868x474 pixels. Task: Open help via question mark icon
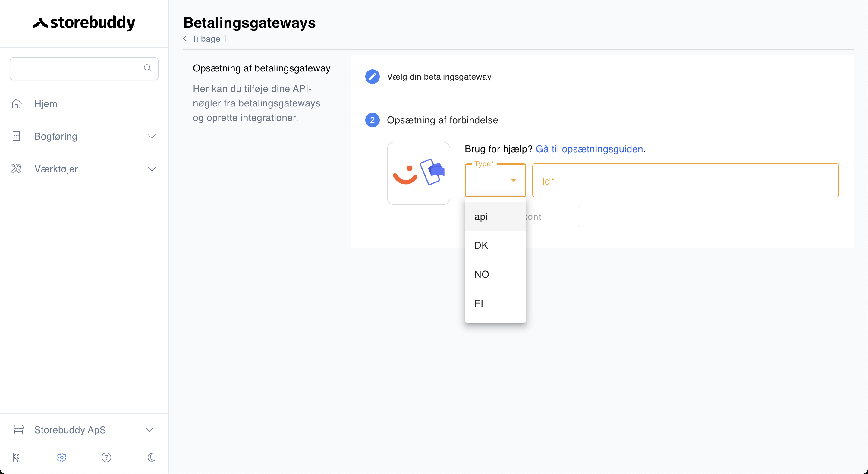coord(106,457)
